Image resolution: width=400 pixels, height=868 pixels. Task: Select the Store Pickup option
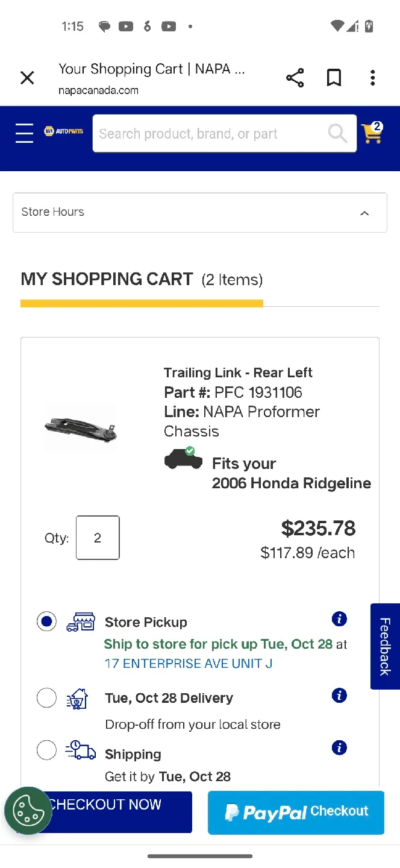click(46, 621)
